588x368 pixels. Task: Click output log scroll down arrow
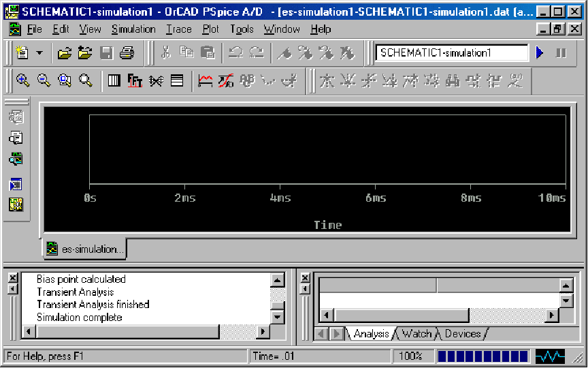click(277, 317)
